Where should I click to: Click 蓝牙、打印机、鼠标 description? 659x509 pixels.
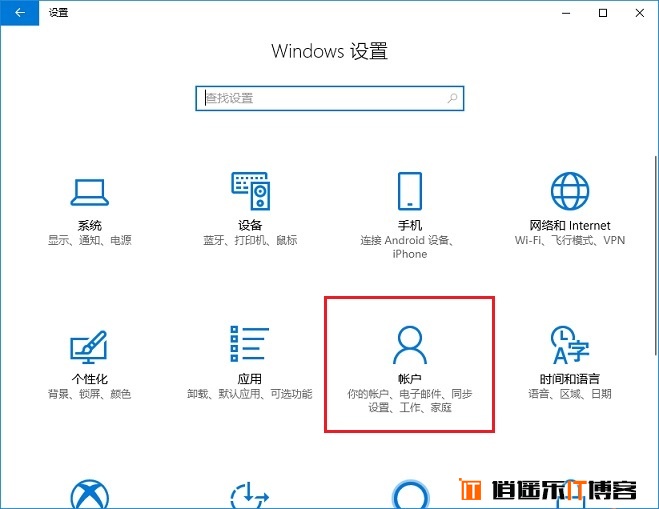[250, 240]
